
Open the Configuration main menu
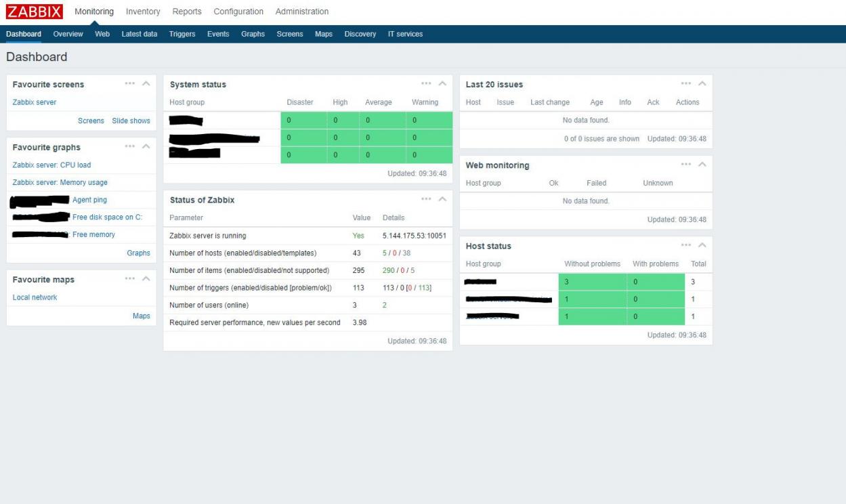pos(238,12)
